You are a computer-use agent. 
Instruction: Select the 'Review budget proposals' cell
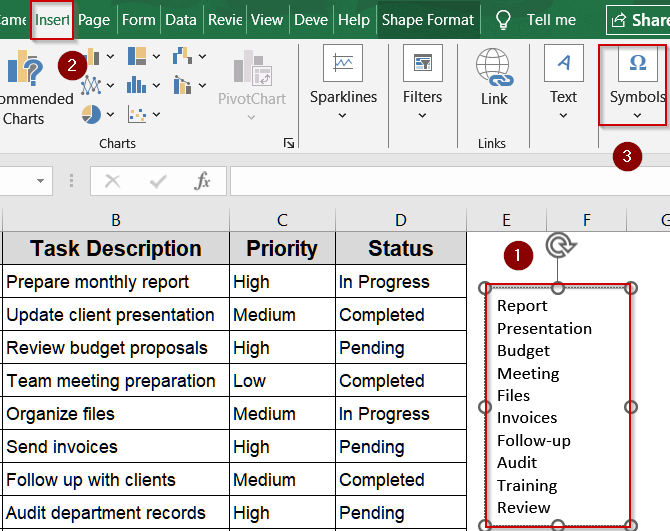(x=116, y=348)
